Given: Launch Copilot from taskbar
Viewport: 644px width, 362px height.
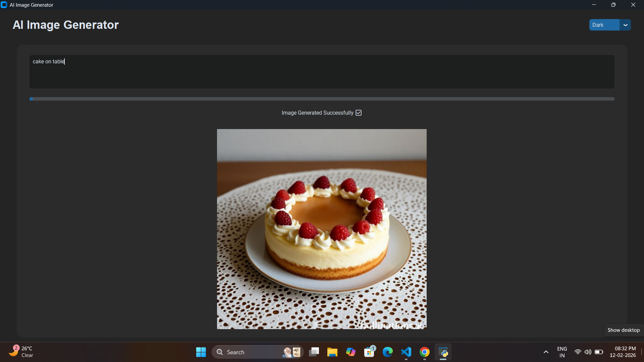Looking at the screenshot, I should point(351,352).
